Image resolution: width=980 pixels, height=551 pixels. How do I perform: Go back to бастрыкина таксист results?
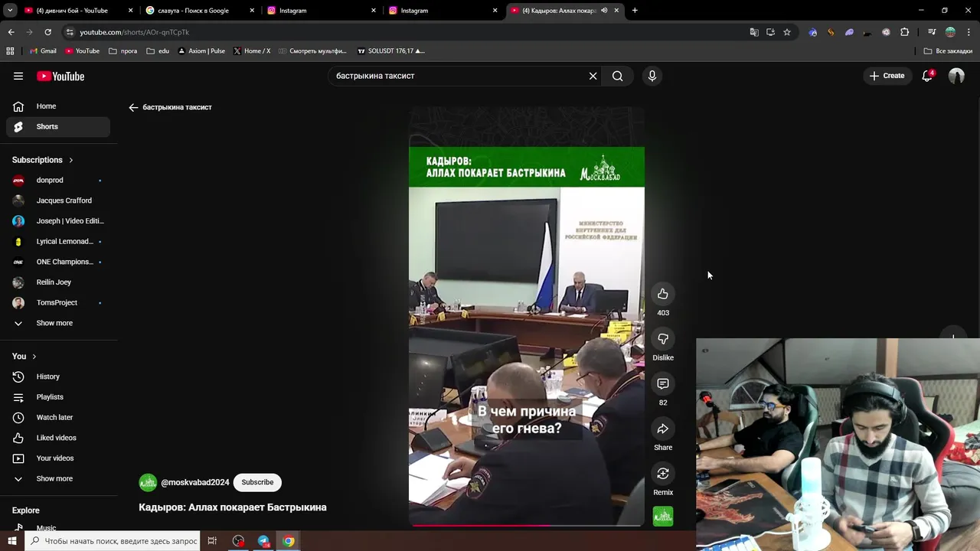tap(133, 107)
